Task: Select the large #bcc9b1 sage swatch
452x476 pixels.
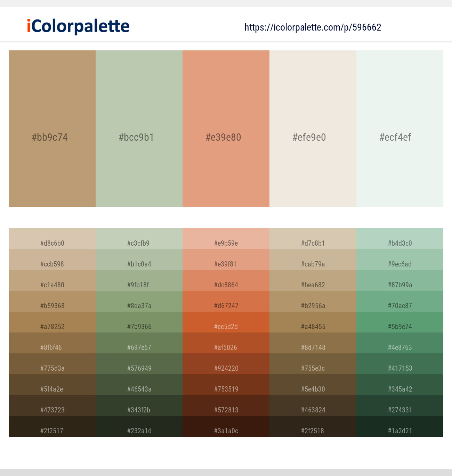Action: coord(139,129)
